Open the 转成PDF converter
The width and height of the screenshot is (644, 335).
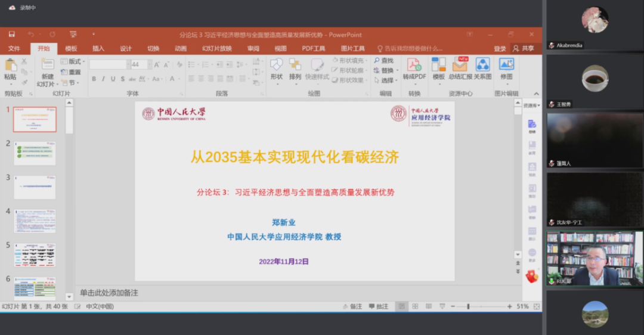click(x=414, y=65)
